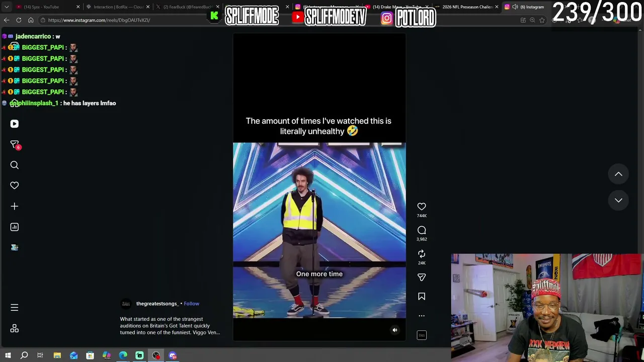This screenshot has height=362, width=644.
Task: Open the profile avatar in the sidebar
Action: tap(14, 247)
